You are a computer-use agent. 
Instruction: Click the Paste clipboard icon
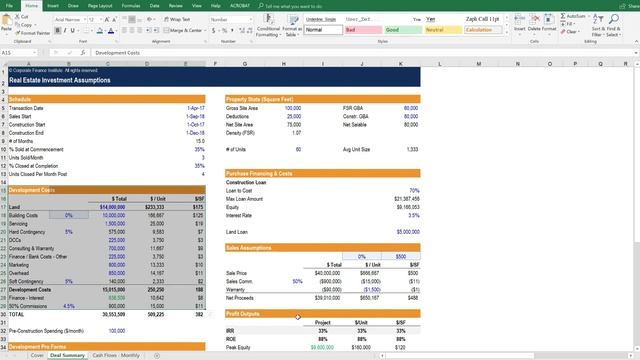7,20
